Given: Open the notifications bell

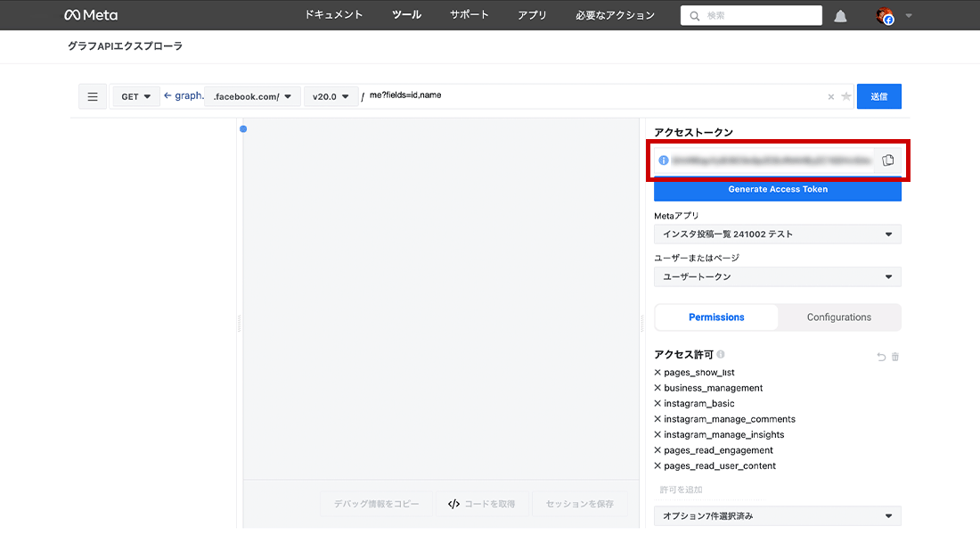Looking at the screenshot, I should pyautogui.click(x=841, y=16).
